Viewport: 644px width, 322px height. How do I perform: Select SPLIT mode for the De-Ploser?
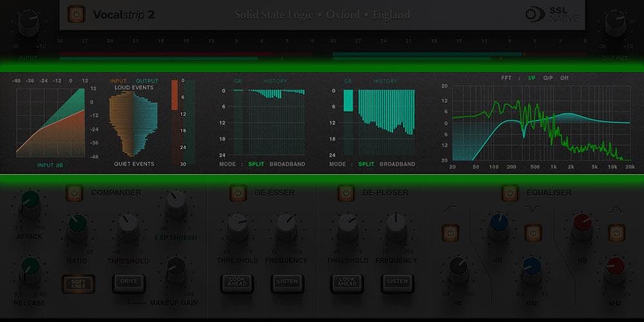tap(366, 164)
